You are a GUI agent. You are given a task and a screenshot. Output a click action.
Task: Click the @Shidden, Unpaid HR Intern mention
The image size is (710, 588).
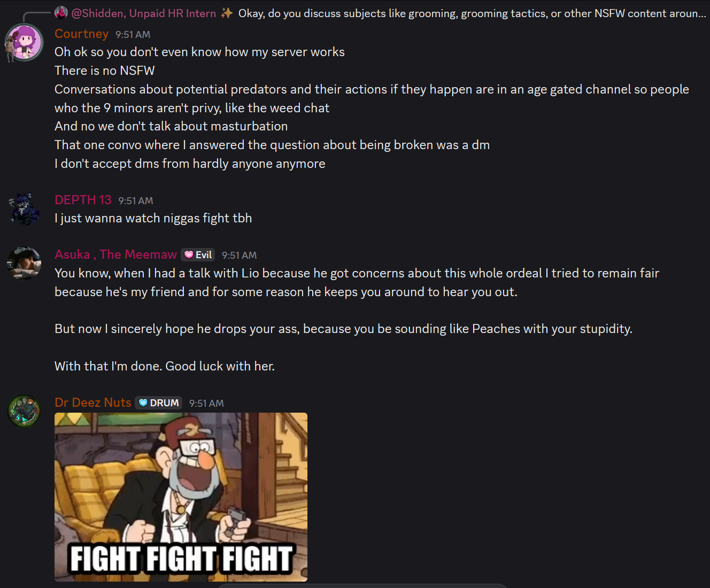tap(144, 13)
